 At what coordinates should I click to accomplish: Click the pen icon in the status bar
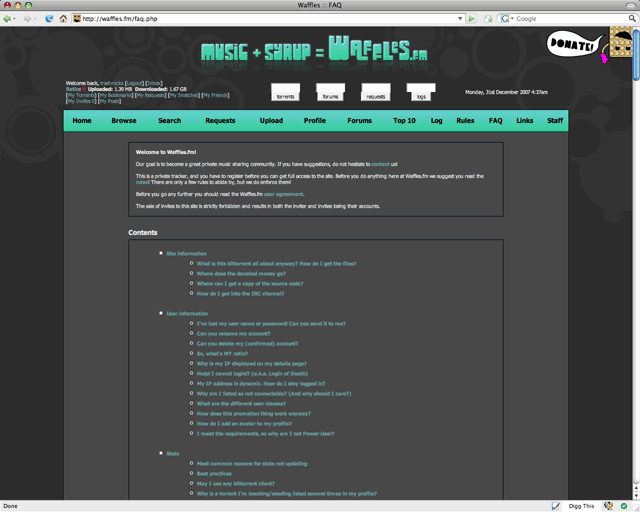[556, 506]
